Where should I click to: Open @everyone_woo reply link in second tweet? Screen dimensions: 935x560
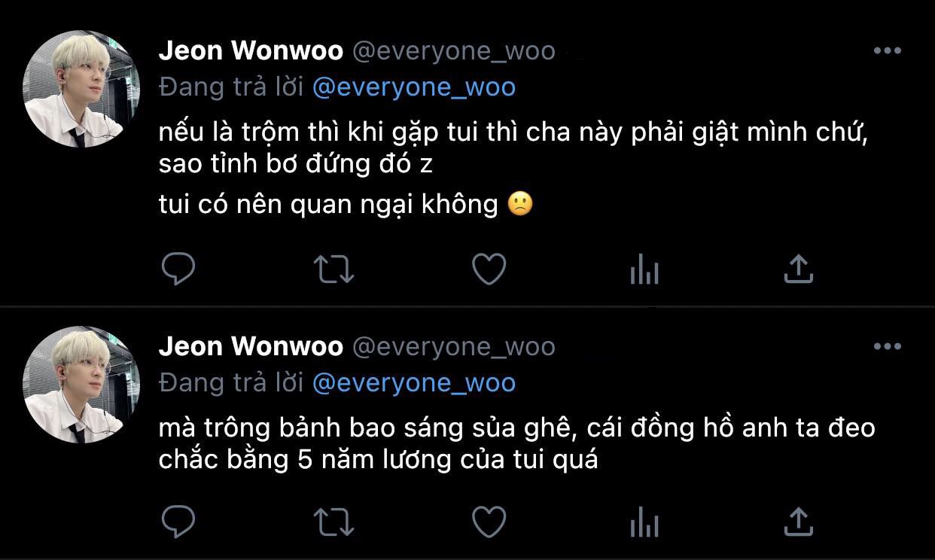click(x=413, y=383)
